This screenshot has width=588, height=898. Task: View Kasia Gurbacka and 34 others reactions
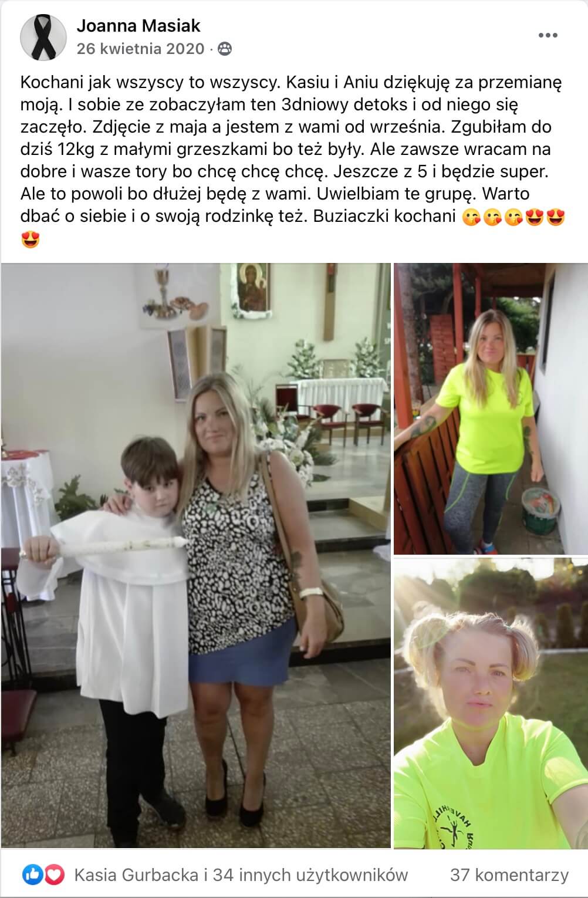coord(241,875)
